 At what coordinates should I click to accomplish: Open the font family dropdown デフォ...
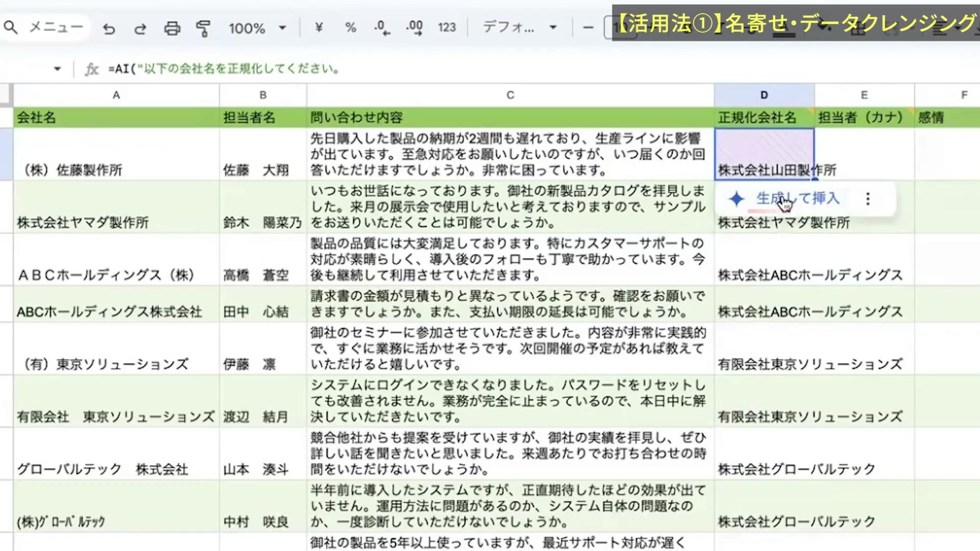coord(520,27)
